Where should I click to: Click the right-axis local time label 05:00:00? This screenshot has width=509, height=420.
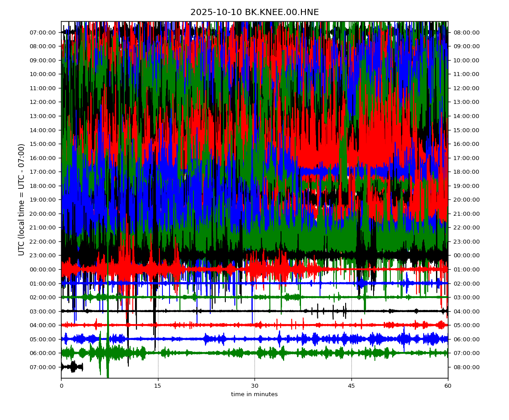[x=466, y=325]
